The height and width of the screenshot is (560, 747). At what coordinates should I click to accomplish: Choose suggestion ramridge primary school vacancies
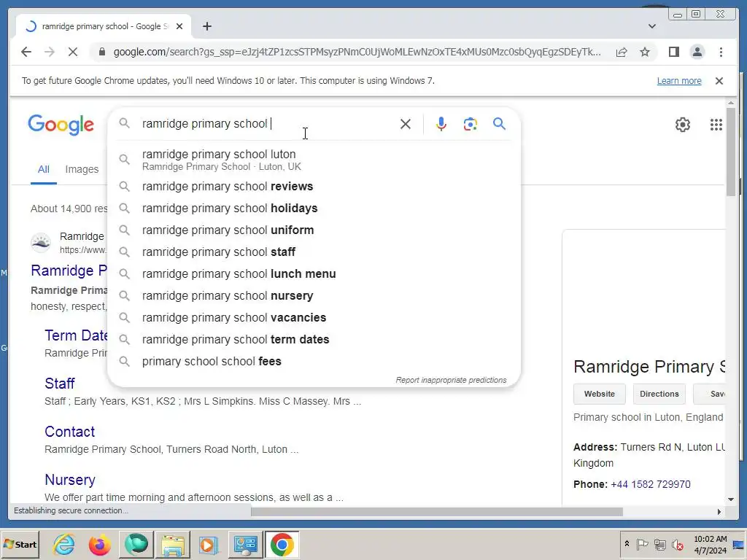coord(314,318)
